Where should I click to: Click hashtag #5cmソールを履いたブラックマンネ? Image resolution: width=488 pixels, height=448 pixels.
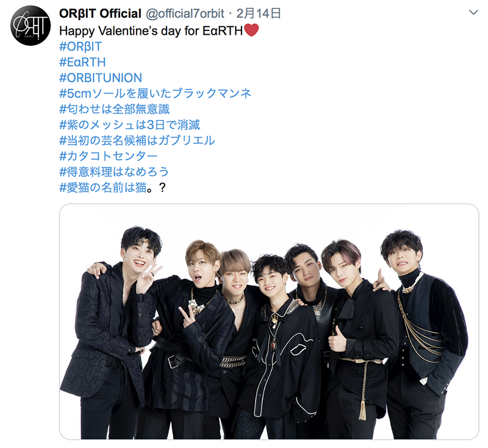156,93
